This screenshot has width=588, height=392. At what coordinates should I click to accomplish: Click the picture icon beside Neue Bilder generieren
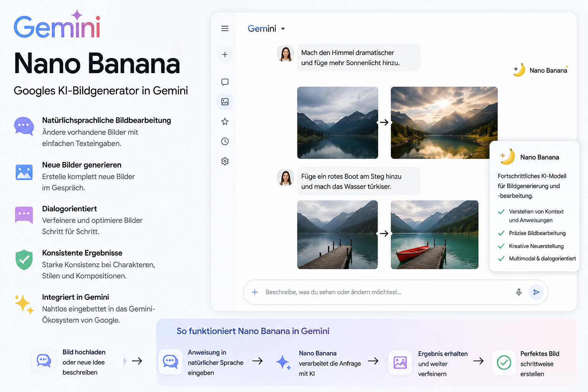[24, 172]
